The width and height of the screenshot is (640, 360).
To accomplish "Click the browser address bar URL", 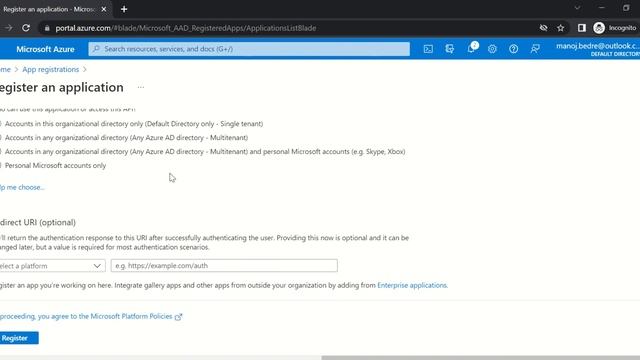I will tap(186, 28).
